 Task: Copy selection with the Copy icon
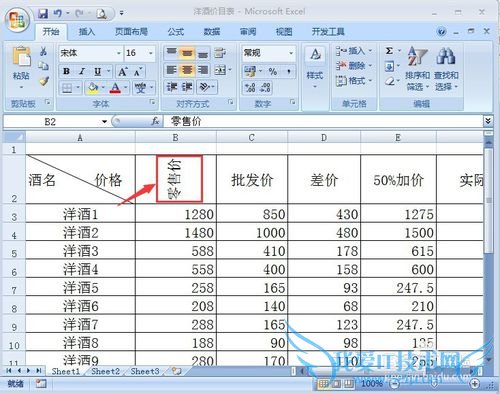pyautogui.click(x=43, y=66)
